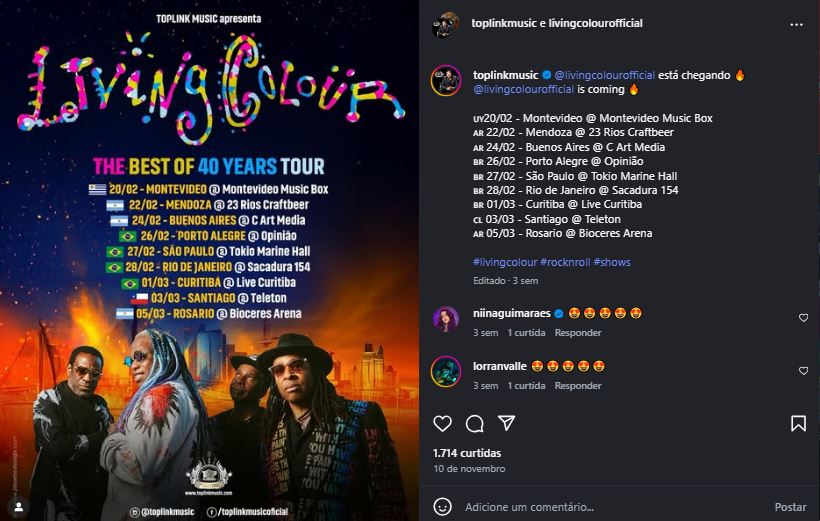Open the #rocknroll hashtag
820x521 pixels.
pos(565,262)
